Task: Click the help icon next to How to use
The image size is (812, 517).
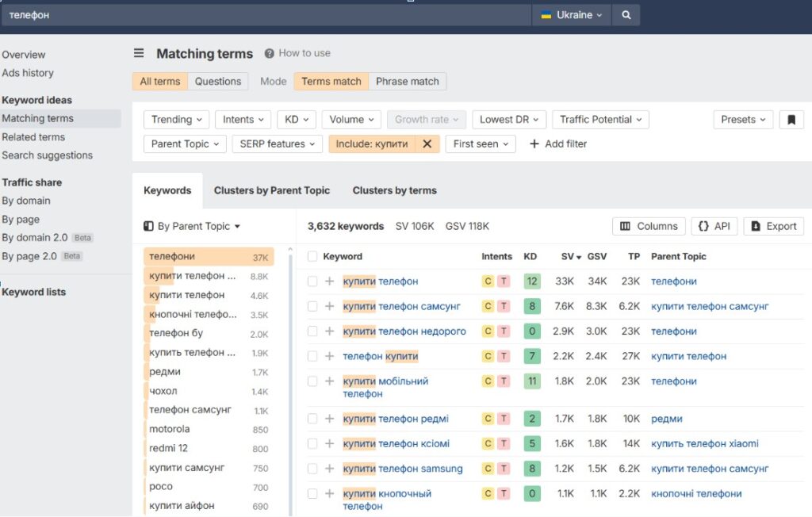Action: 270,53
